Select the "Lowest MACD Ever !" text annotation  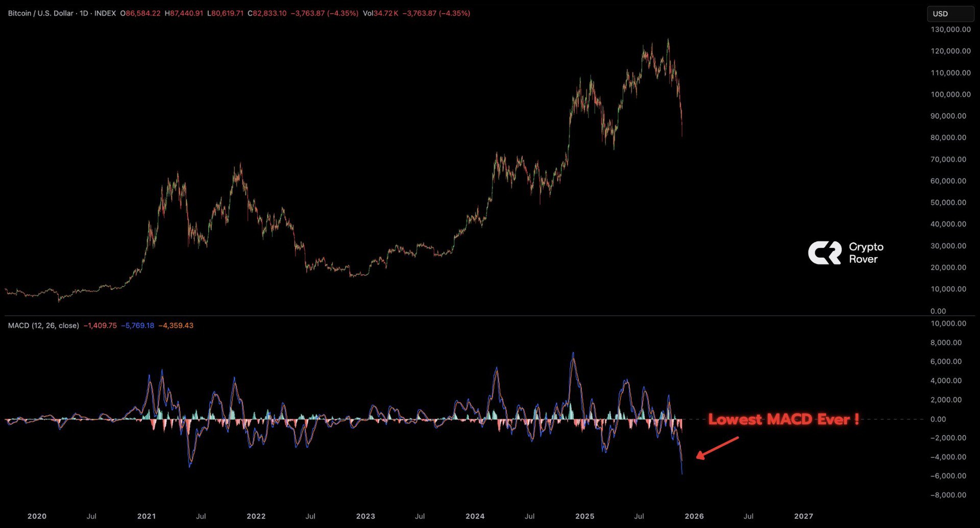coord(783,419)
